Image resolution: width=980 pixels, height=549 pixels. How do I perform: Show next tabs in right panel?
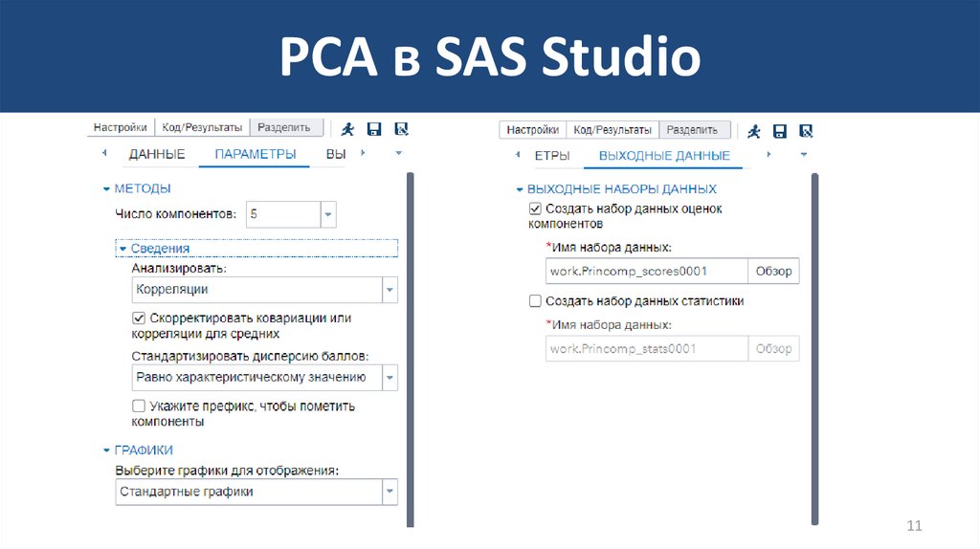tap(768, 154)
